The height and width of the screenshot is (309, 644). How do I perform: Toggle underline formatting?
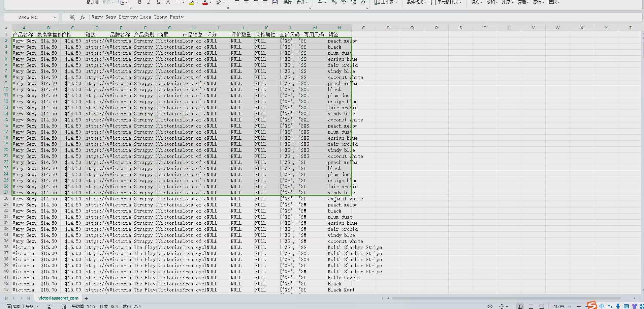pyautogui.click(x=158, y=2)
